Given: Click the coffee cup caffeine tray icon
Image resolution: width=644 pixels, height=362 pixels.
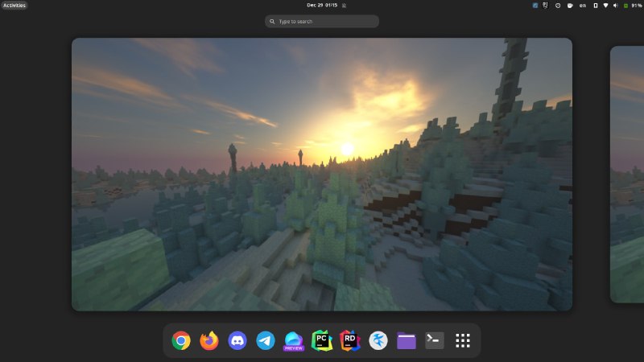Looking at the screenshot, I should point(570,6).
